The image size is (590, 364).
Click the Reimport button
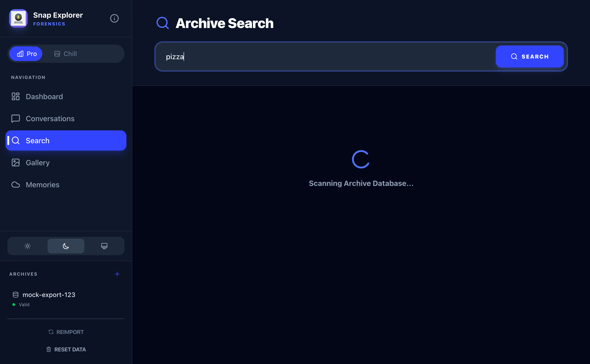click(x=65, y=332)
